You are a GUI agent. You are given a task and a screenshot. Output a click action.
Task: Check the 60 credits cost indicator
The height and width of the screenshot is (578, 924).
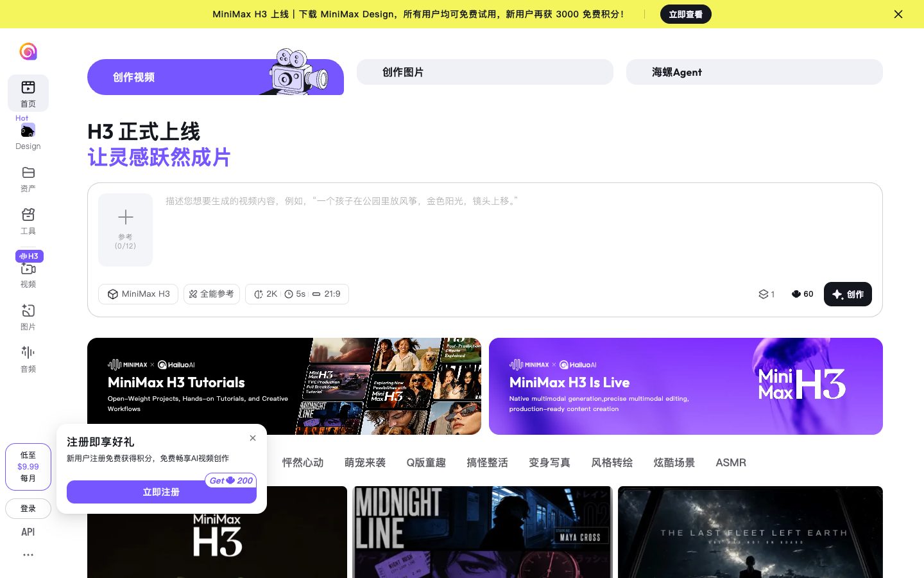pos(802,294)
